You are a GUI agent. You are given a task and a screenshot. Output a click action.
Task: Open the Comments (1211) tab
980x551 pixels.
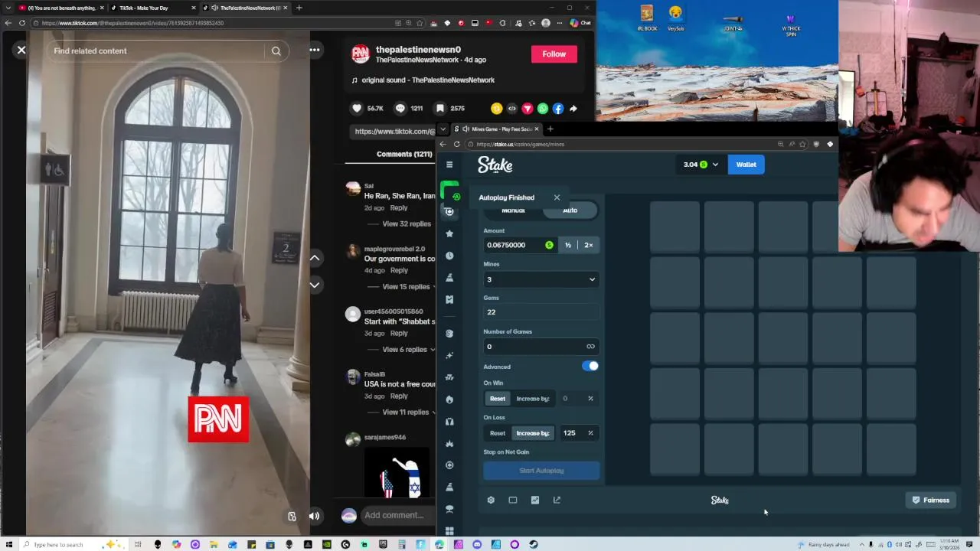pyautogui.click(x=404, y=154)
